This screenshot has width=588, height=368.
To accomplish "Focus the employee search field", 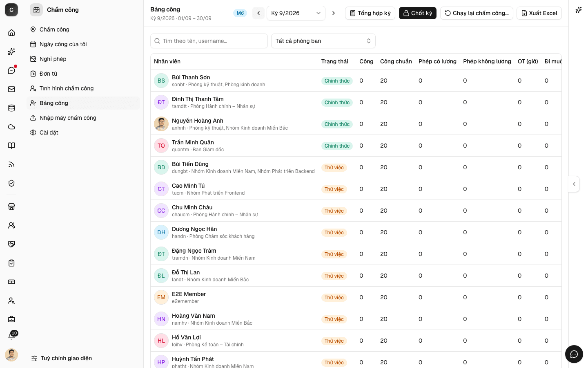I will click(209, 41).
